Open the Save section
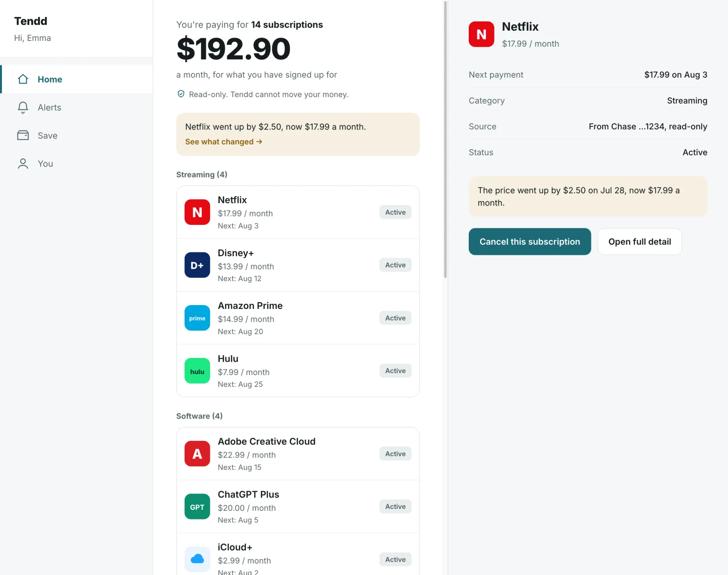Image resolution: width=728 pixels, height=575 pixels. click(76, 135)
